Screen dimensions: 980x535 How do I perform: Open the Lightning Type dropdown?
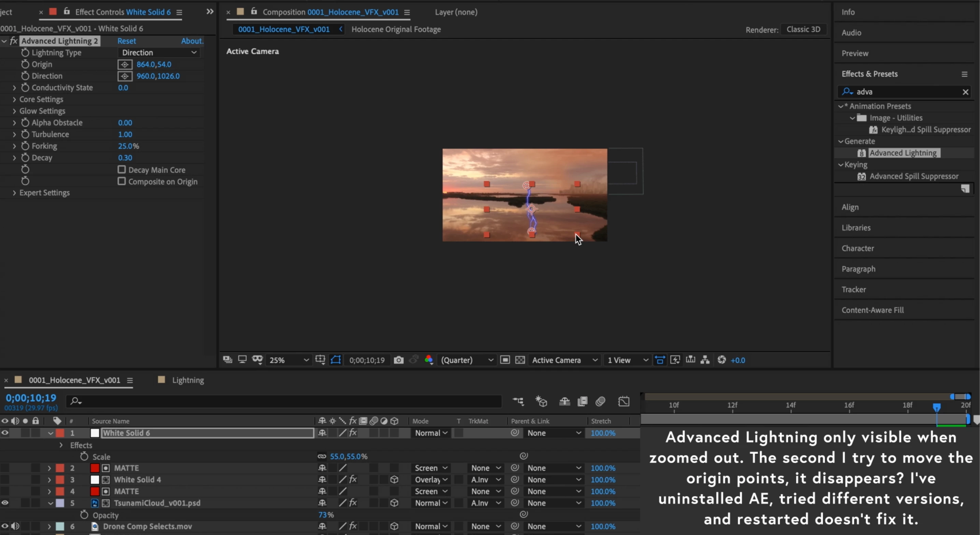click(159, 53)
